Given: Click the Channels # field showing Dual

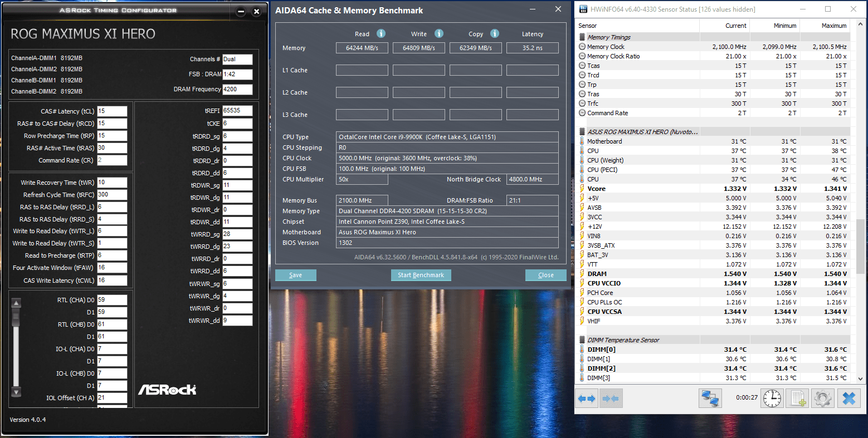Looking at the screenshot, I should click(237, 59).
